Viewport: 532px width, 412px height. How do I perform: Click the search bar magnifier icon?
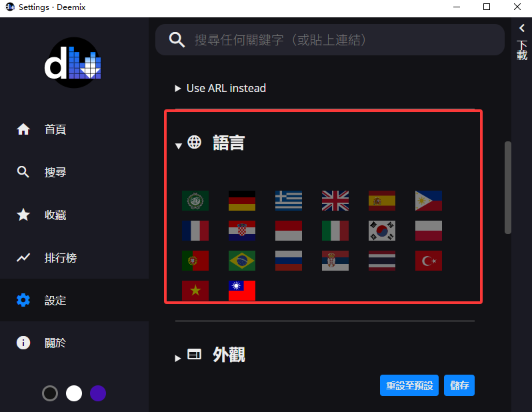177,40
